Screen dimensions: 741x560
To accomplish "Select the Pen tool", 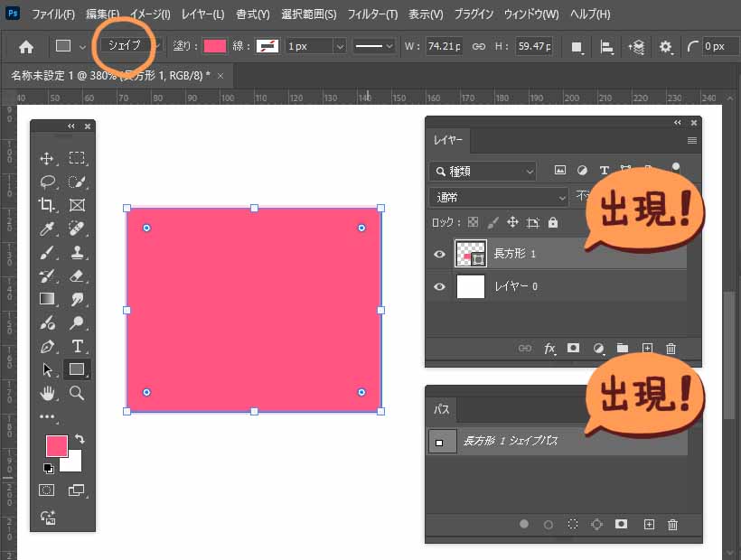I will point(47,346).
